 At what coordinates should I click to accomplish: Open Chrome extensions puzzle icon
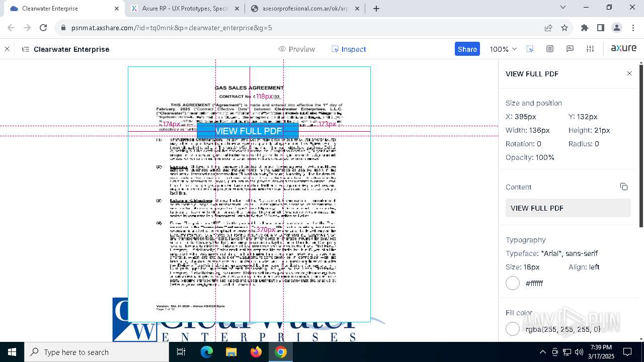pos(585,28)
